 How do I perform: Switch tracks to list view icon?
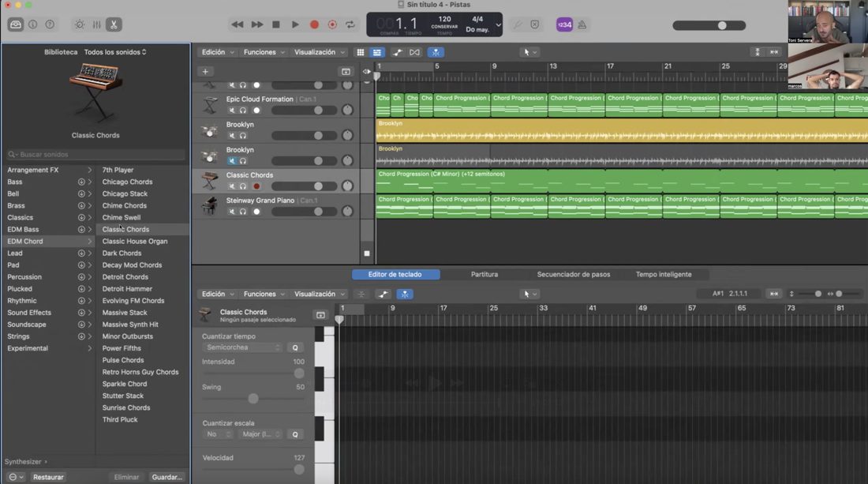[x=377, y=52]
